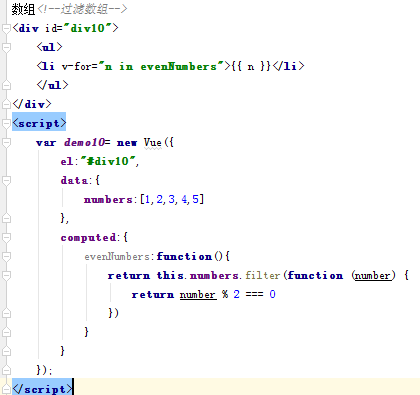This screenshot has height=395, width=420.
Task: Click the highlighted <script> opening tag
Action: [x=39, y=123]
